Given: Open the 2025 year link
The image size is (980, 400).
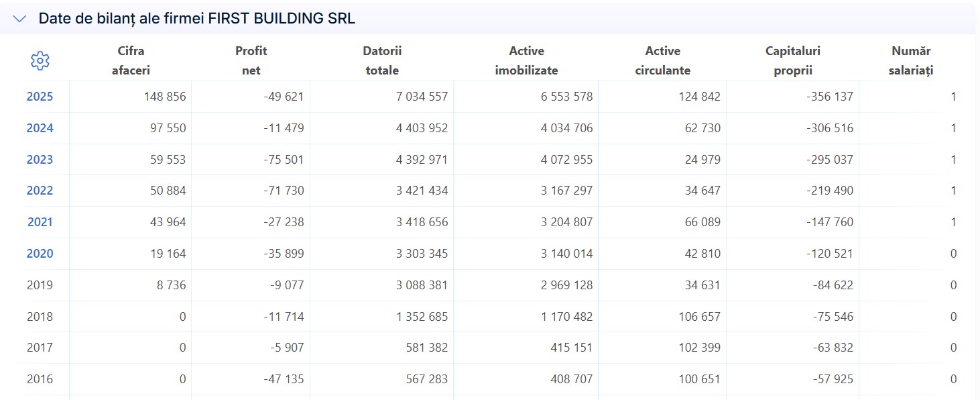Looking at the screenshot, I should (x=40, y=97).
